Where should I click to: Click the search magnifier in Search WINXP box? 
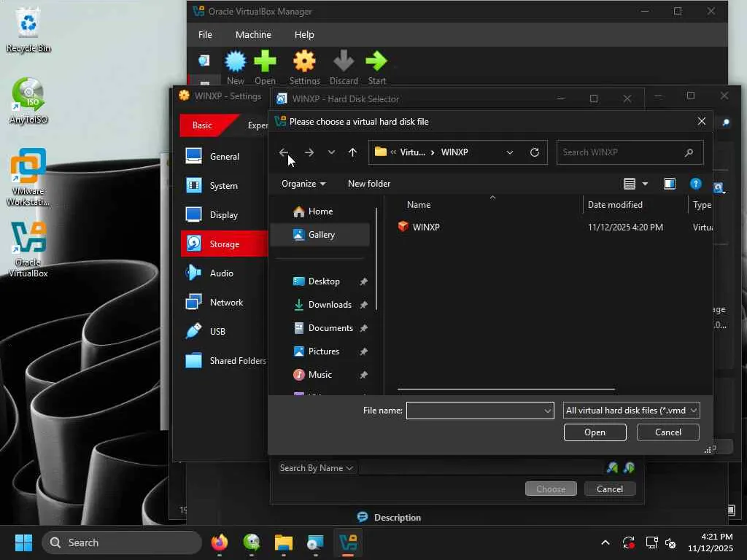click(x=689, y=152)
